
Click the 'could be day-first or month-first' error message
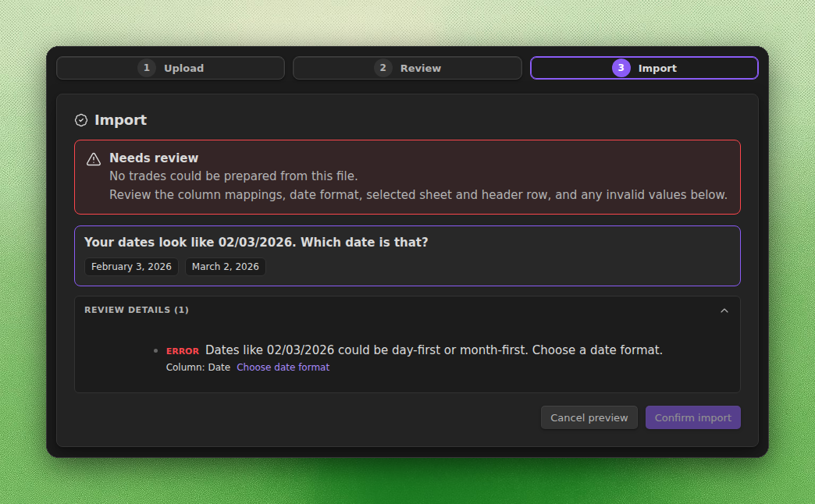click(x=434, y=350)
